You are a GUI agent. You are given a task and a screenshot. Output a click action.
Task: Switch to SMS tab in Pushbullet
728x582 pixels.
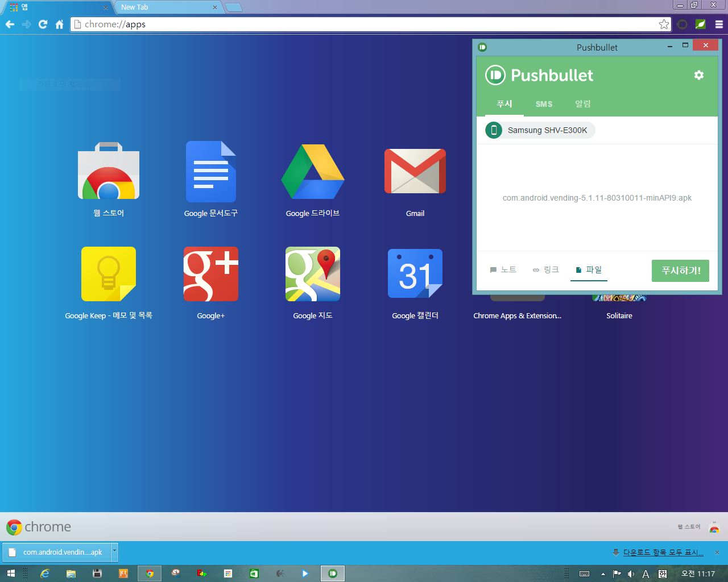pyautogui.click(x=544, y=104)
